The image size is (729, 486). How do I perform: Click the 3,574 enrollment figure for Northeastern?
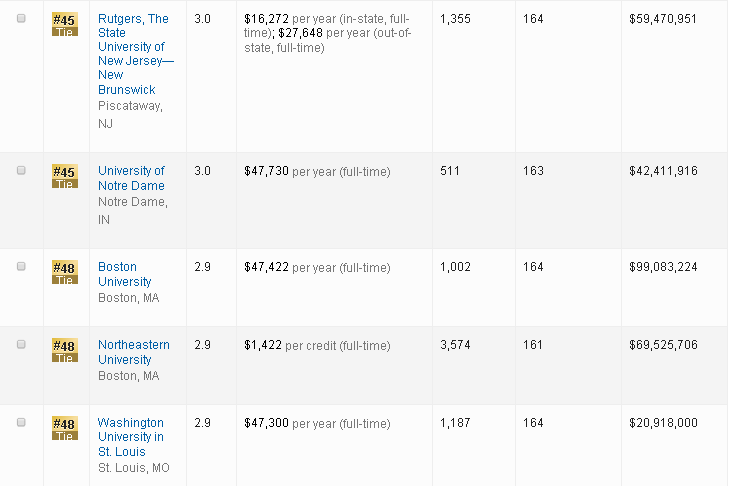(455, 345)
